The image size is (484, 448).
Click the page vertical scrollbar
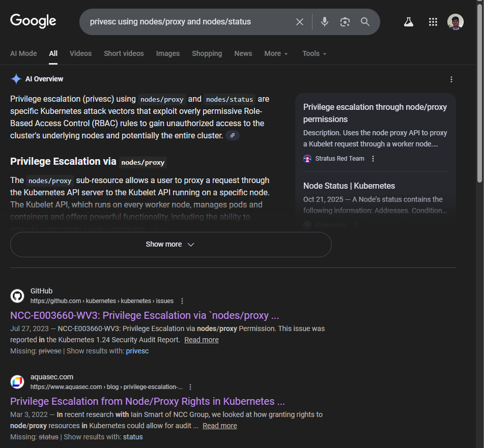(479, 102)
